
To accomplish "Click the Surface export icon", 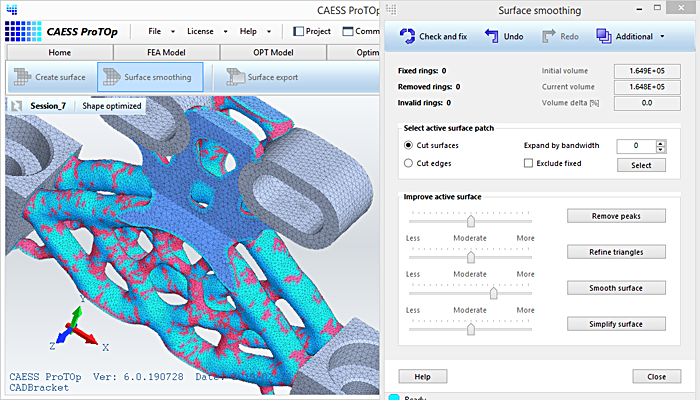I will (235, 77).
